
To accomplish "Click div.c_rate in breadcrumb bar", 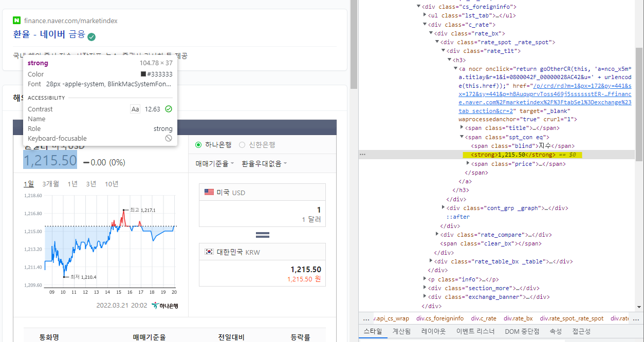I will click(483, 318).
